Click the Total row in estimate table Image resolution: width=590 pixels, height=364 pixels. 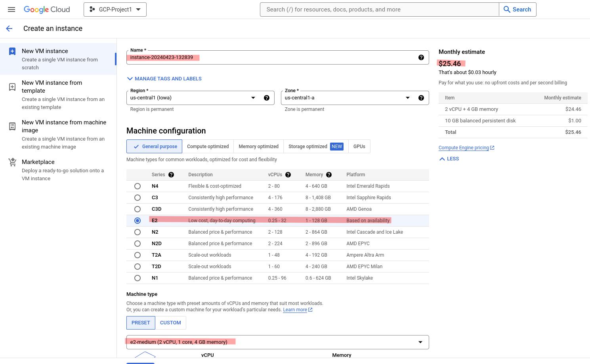[x=513, y=132]
